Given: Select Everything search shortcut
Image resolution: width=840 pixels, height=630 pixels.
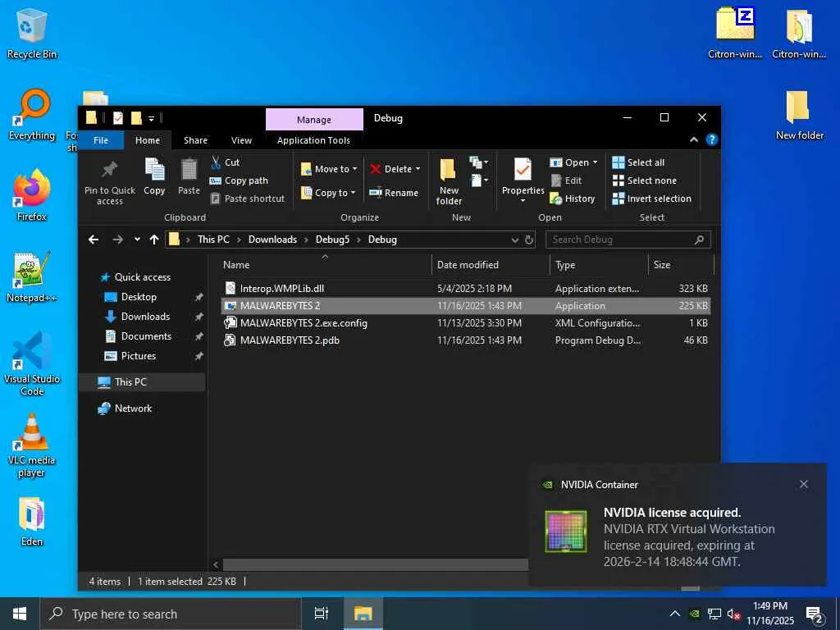Looking at the screenshot, I should pyautogui.click(x=32, y=115).
